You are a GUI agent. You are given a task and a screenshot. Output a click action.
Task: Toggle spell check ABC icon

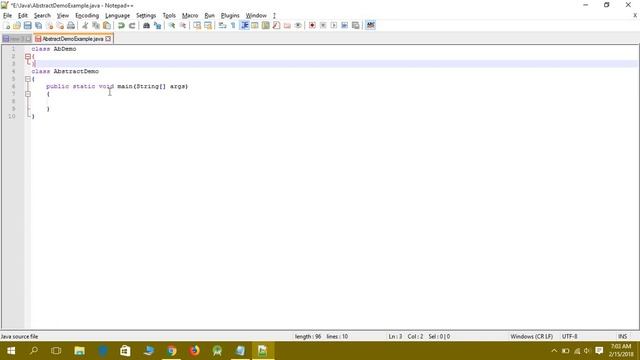pos(370,25)
